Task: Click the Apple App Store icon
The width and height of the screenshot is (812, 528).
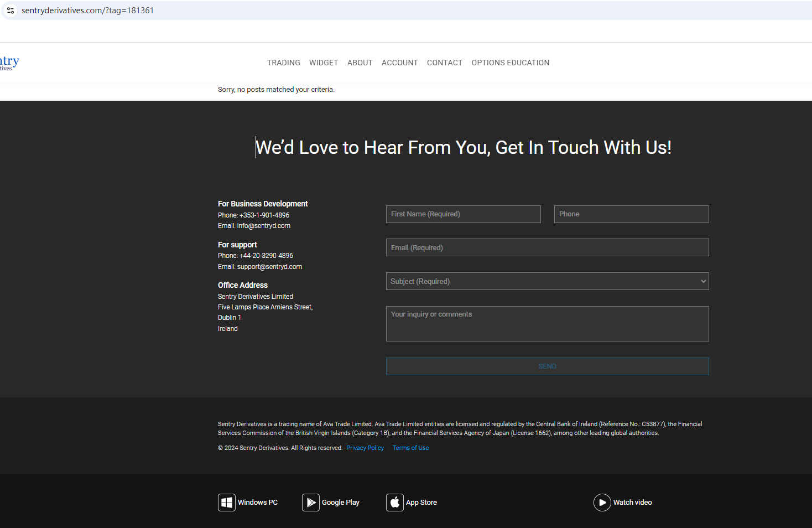Action: 395,503
